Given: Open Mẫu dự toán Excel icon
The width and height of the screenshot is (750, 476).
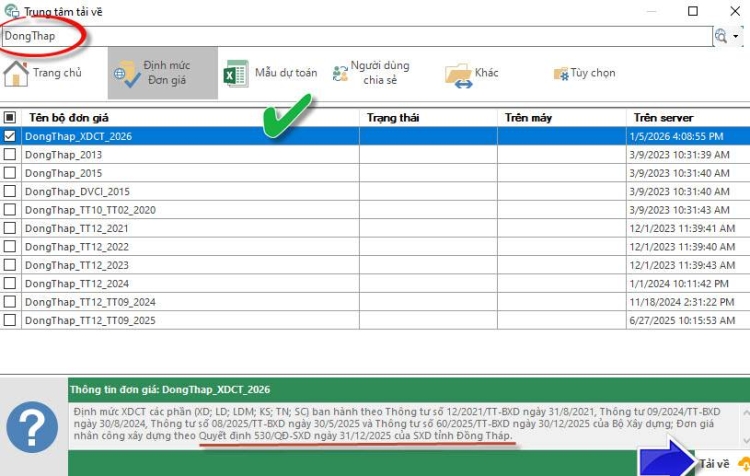Looking at the screenshot, I should click(235, 73).
